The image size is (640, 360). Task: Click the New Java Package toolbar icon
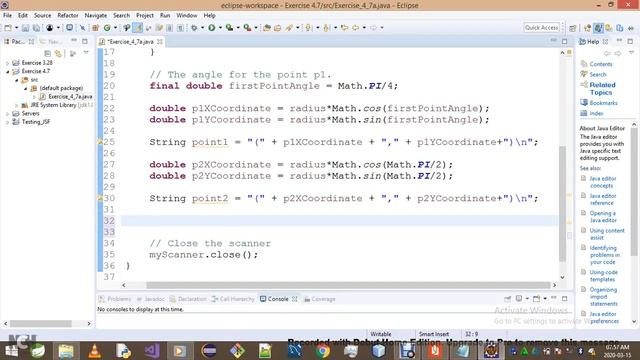(95, 28)
